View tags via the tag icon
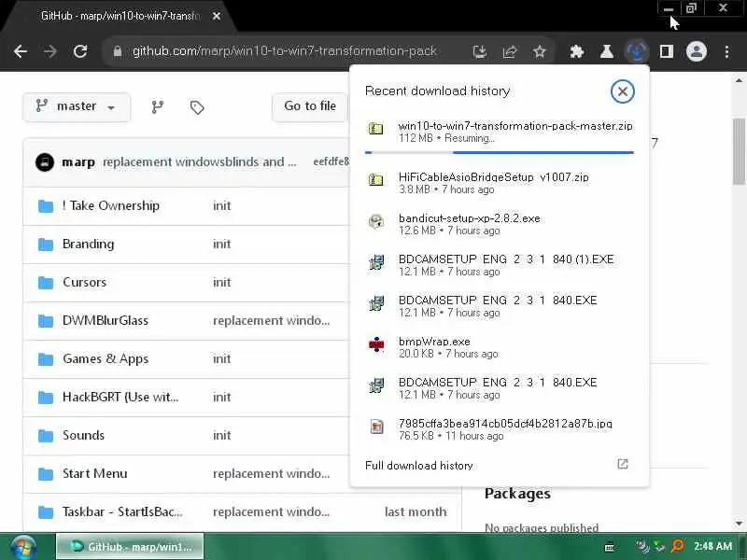 (x=197, y=107)
